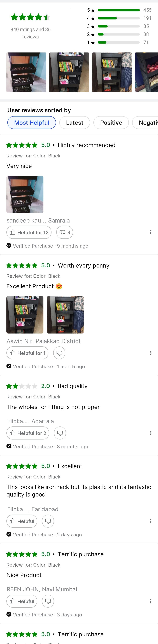Mark sandeep kau's review as helpful
The image size is (158, 644).
coord(29,232)
